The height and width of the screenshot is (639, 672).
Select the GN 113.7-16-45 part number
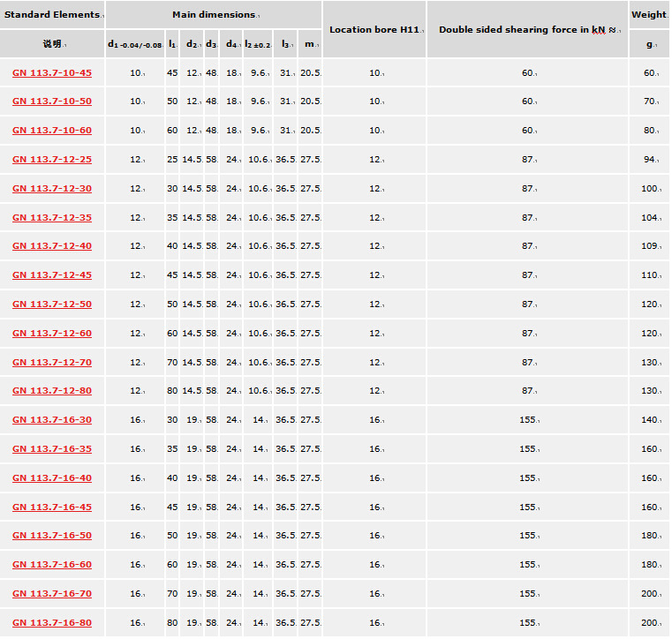(x=51, y=507)
